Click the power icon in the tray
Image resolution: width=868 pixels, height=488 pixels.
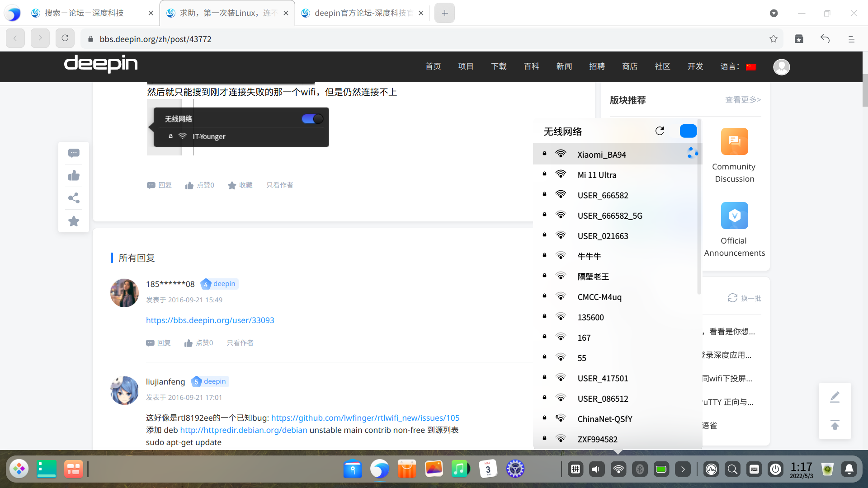pyautogui.click(x=776, y=469)
